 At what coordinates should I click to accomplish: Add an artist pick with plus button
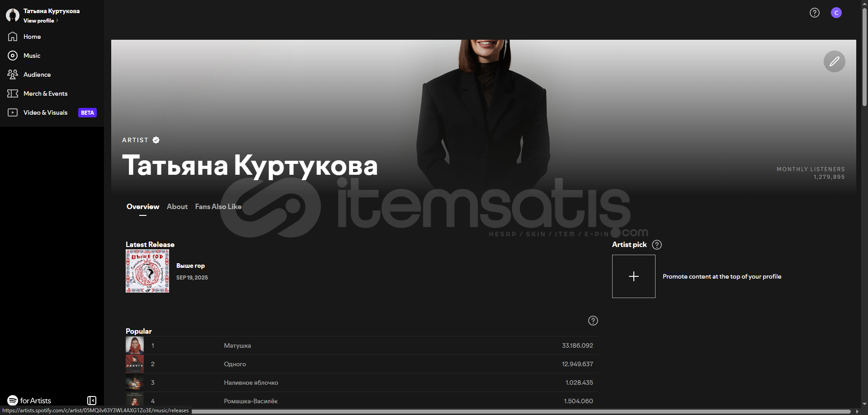pyautogui.click(x=634, y=276)
